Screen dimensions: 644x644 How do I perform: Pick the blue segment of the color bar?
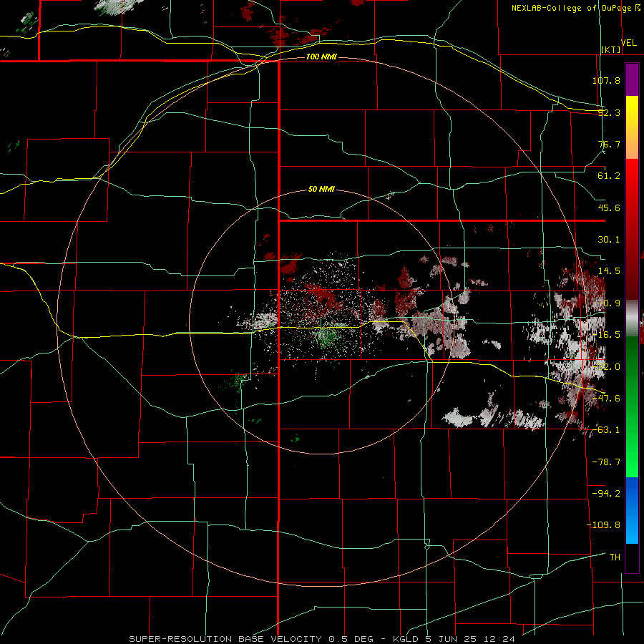[632, 510]
